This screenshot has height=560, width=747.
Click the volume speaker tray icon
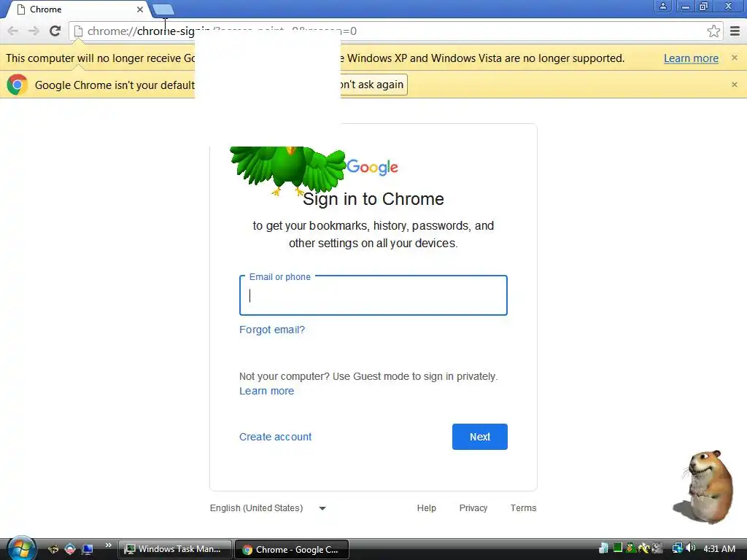[690, 548]
